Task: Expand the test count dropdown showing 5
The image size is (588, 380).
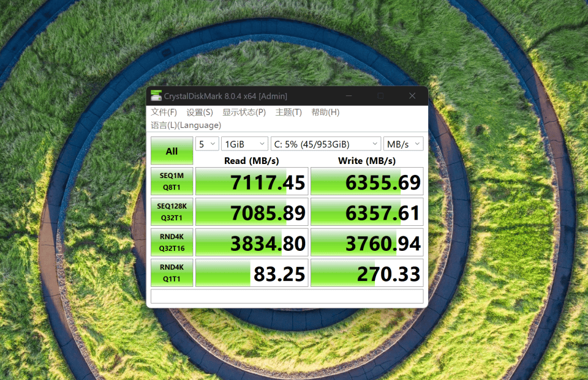Action: pos(207,144)
